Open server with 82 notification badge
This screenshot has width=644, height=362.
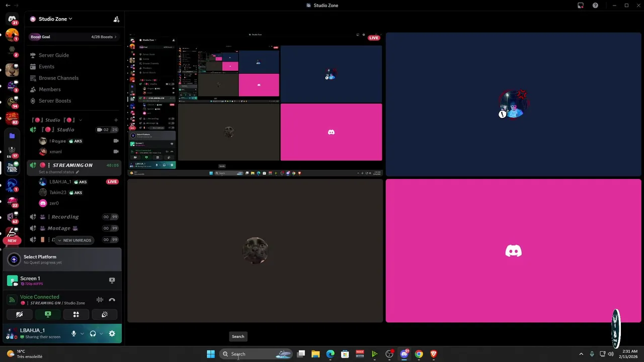coord(12,119)
